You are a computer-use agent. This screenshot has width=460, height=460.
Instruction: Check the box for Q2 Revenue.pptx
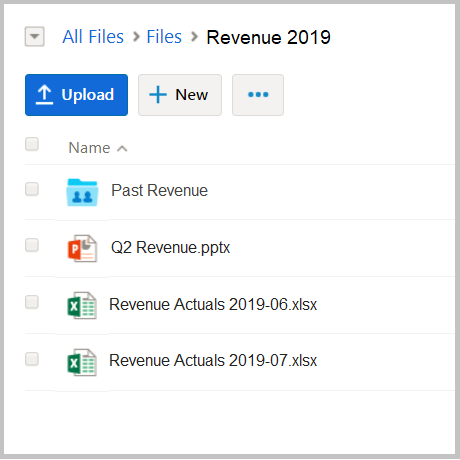[x=32, y=245]
